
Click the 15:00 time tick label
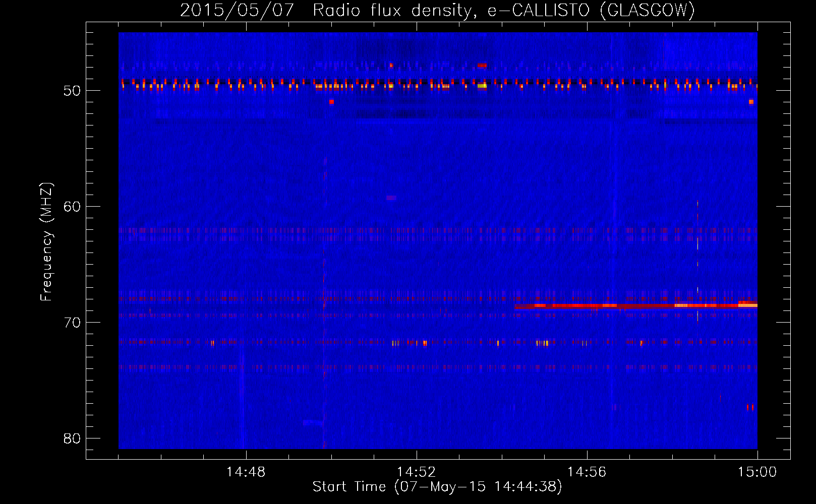pos(757,472)
